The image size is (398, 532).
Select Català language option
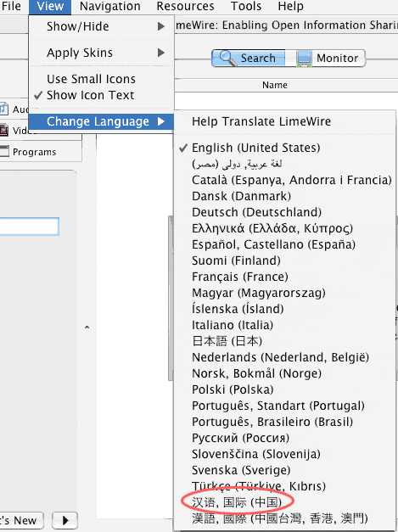click(284, 180)
